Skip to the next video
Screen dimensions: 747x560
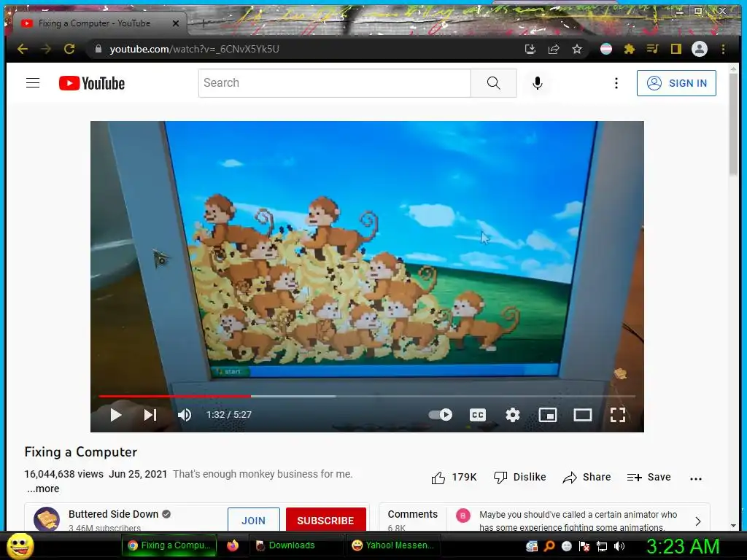click(150, 415)
